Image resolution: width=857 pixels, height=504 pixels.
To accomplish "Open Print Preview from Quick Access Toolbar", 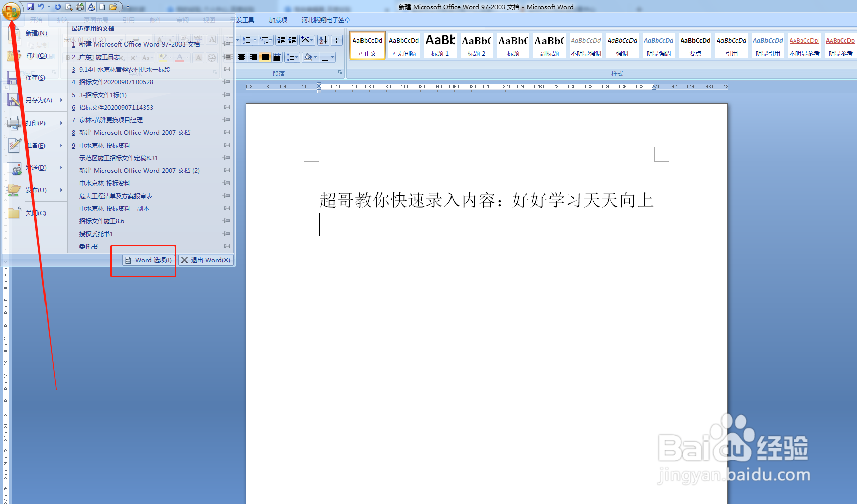I will (69, 7).
